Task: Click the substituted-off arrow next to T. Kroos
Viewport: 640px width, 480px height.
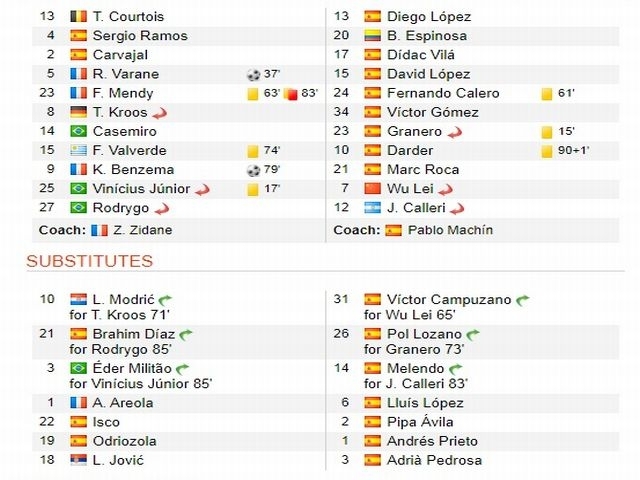Action: 160,113
